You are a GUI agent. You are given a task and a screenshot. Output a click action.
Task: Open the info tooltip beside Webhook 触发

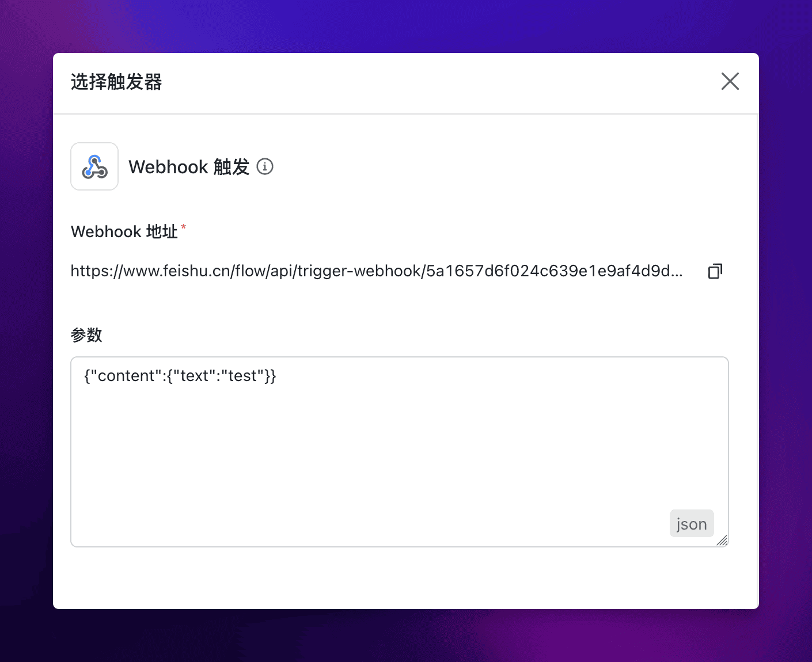(x=265, y=166)
